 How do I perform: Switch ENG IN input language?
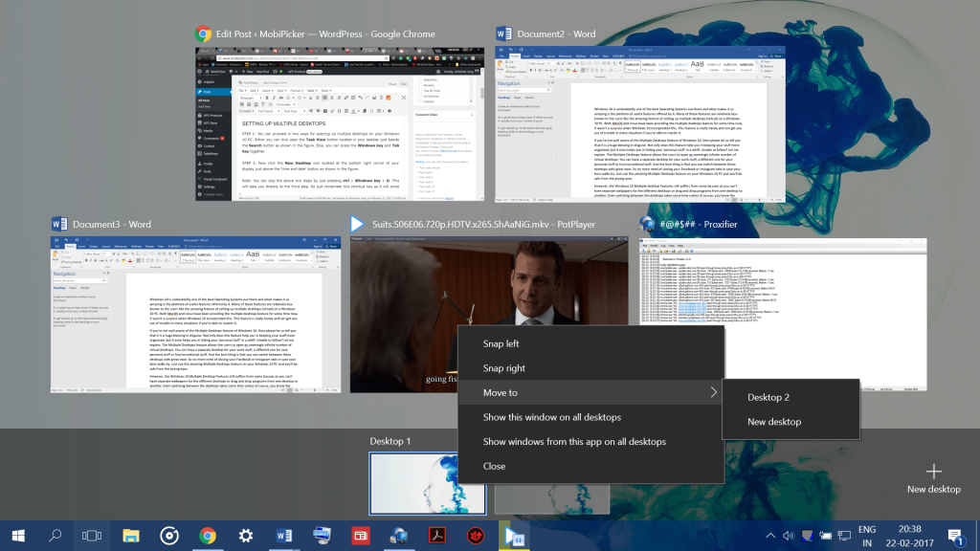click(x=867, y=536)
